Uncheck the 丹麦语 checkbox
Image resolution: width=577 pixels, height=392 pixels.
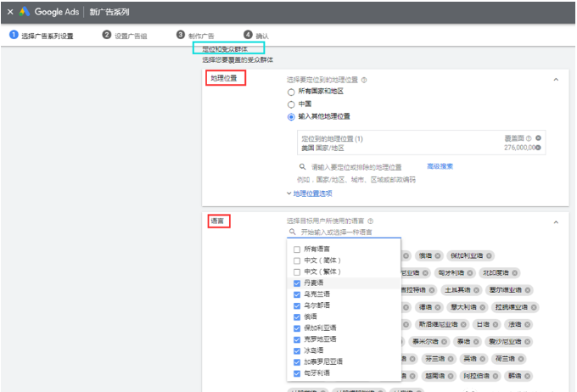pyautogui.click(x=296, y=283)
